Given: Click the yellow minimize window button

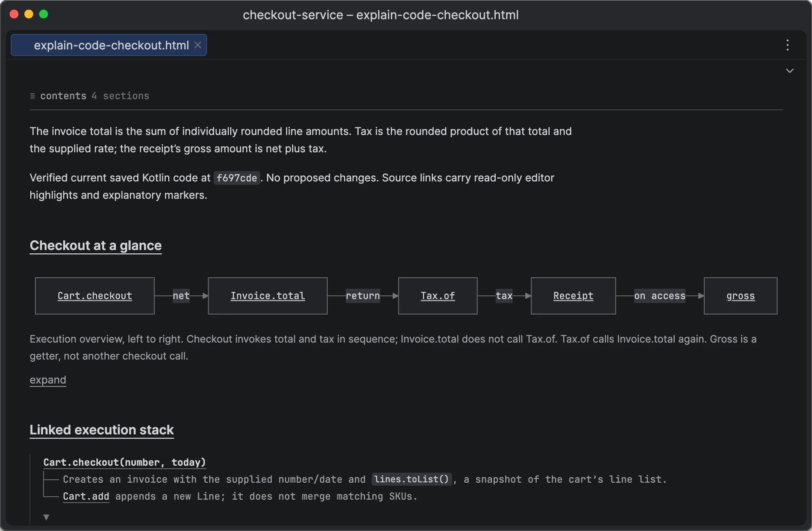Looking at the screenshot, I should click(x=29, y=14).
